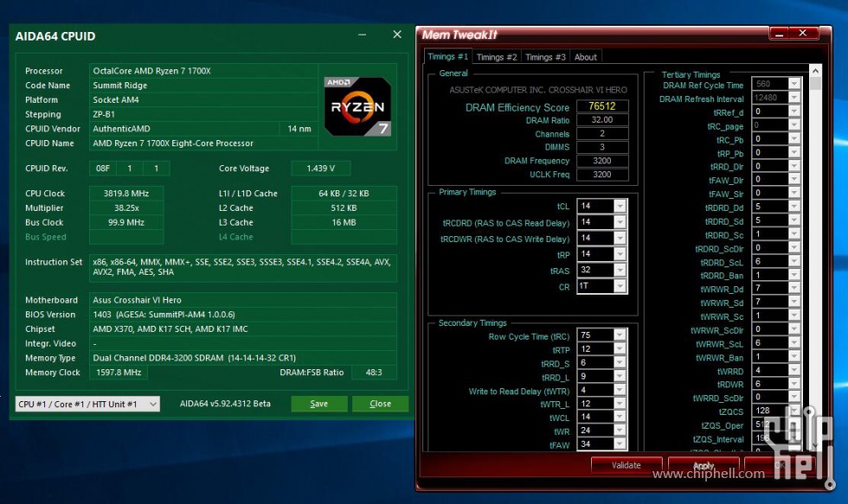
Task: Open the Write to Read Delay (tWTR) dropdown
Action: pyautogui.click(x=620, y=390)
